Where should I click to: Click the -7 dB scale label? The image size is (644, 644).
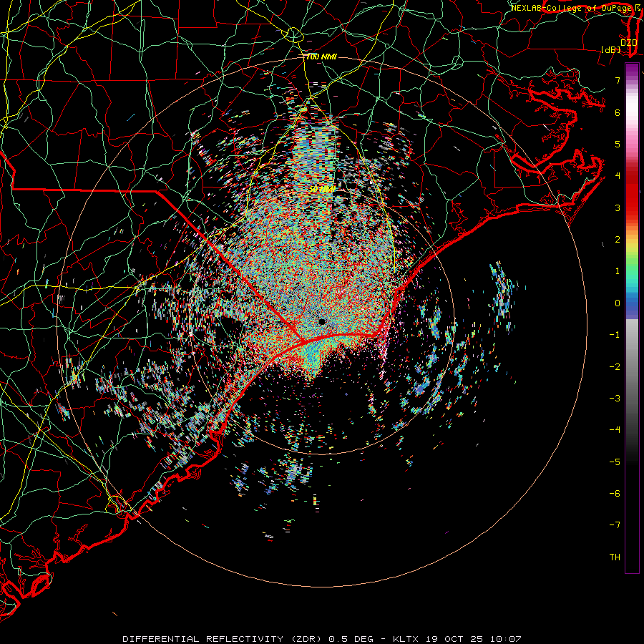[615, 525]
